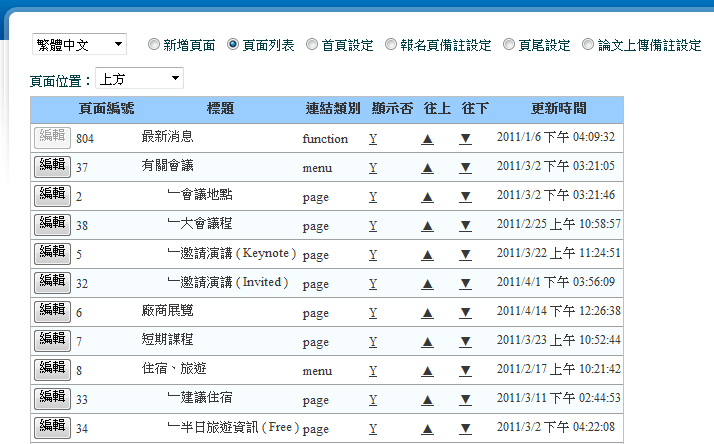The height and width of the screenshot is (444, 714).
Task: Move 會議地點 row down with arrow
Action: [x=465, y=197]
